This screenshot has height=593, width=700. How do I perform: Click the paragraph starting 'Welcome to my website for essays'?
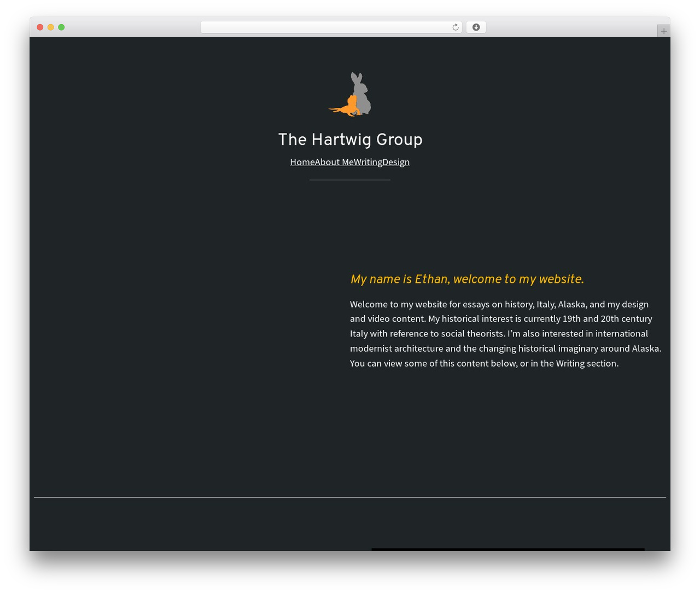[506, 334]
